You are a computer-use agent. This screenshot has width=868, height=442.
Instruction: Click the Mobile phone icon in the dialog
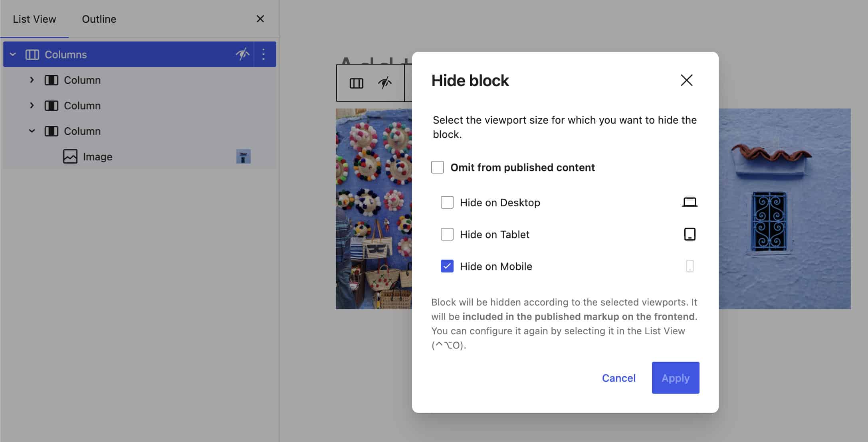coord(690,266)
